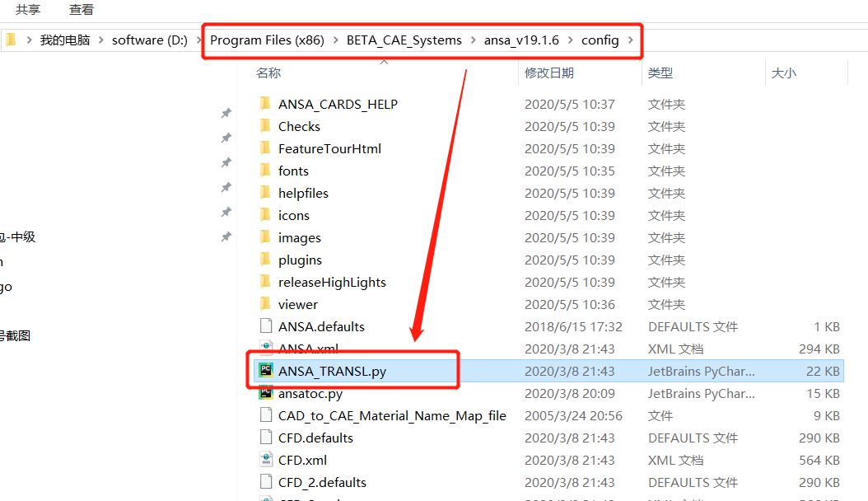Select releaseHighLights folder name
The width and height of the screenshot is (868, 501).
332,283
